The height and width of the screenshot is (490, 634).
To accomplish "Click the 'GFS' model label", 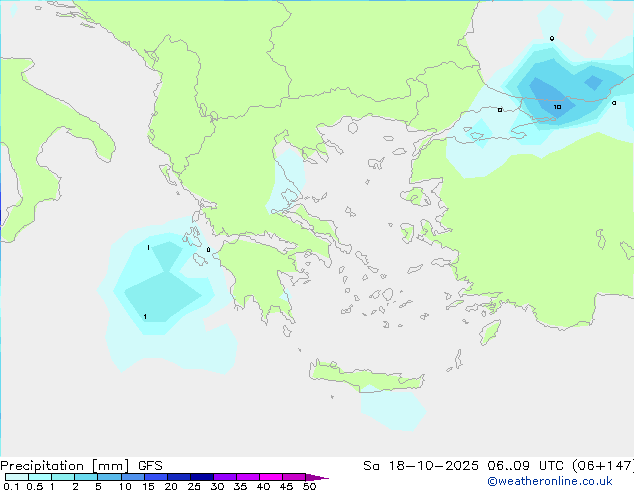I will 150,466.
